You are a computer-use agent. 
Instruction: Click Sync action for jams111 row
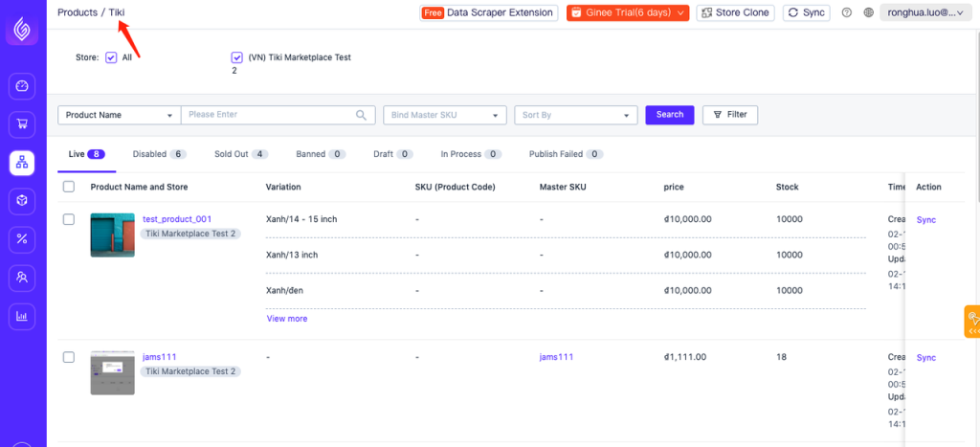[925, 358]
